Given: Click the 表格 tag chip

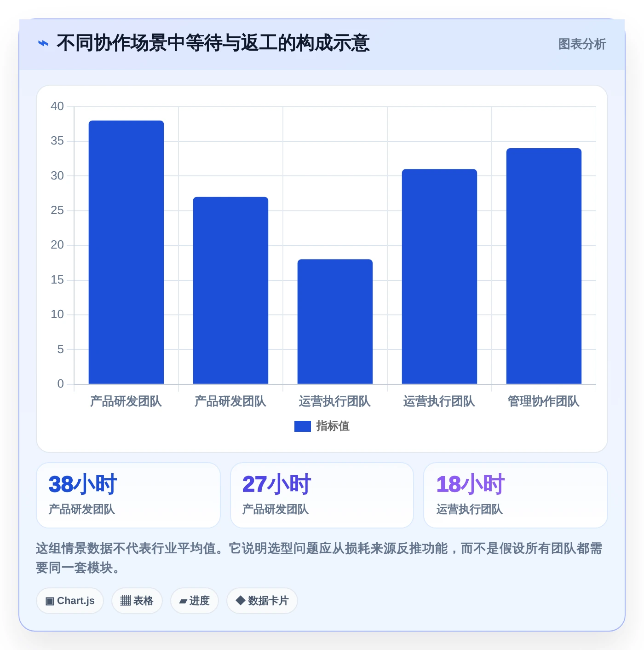Looking at the screenshot, I should (137, 601).
